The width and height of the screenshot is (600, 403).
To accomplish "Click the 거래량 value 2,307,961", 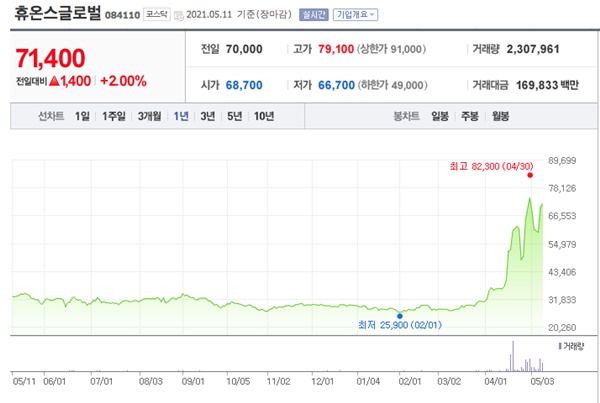I will 533,49.
